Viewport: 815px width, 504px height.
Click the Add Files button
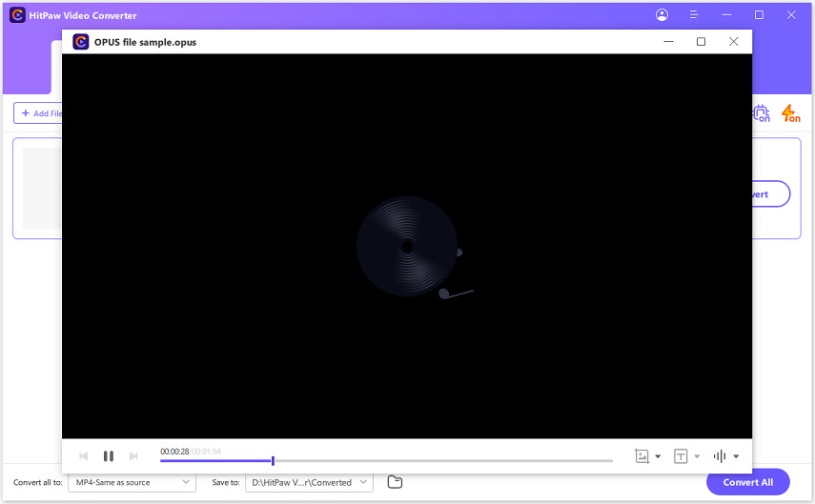(x=39, y=113)
